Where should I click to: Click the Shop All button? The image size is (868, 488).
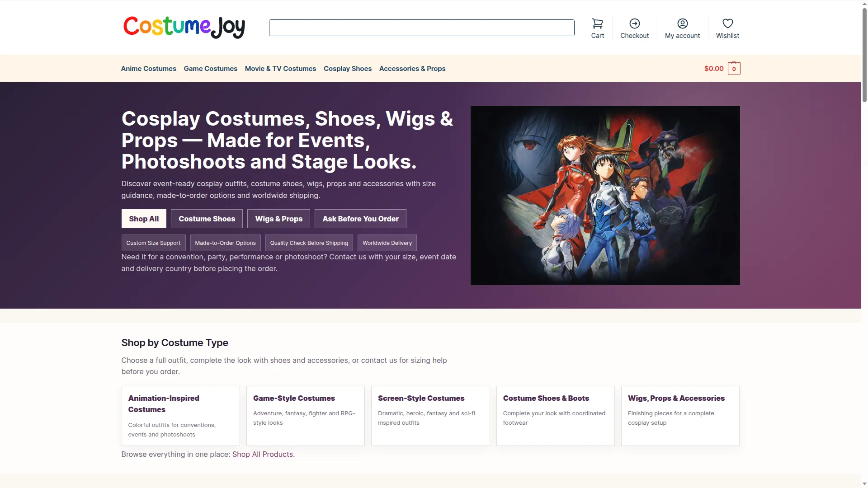click(144, 219)
